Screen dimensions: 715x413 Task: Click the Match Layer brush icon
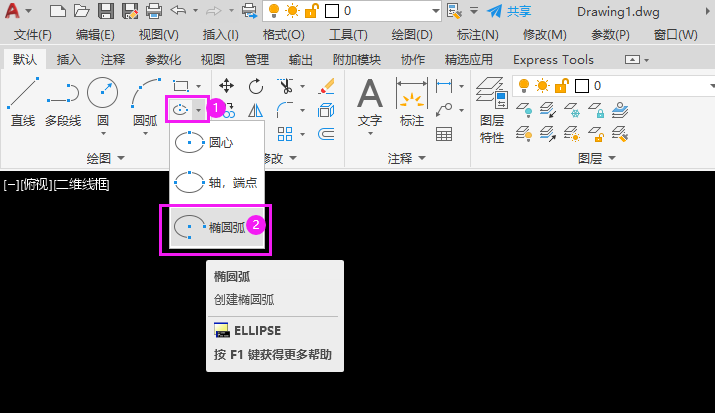(620, 134)
